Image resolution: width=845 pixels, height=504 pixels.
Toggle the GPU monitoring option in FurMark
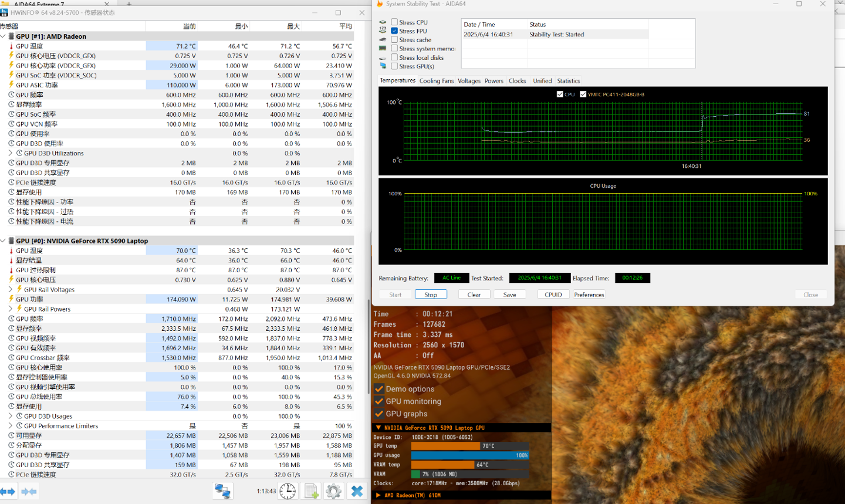click(379, 401)
